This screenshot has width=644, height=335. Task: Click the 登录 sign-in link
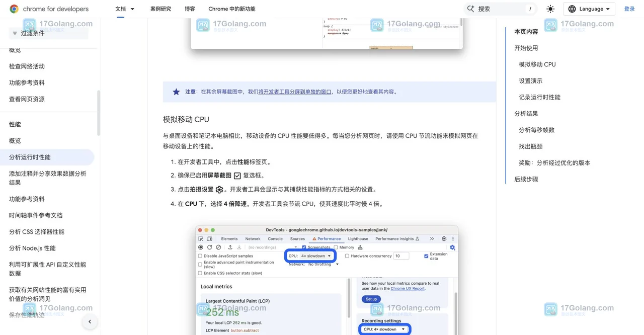click(x=629, y=9)
